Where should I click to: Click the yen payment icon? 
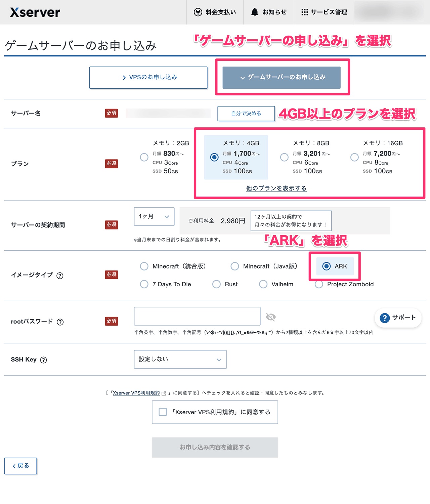point(198,12)
